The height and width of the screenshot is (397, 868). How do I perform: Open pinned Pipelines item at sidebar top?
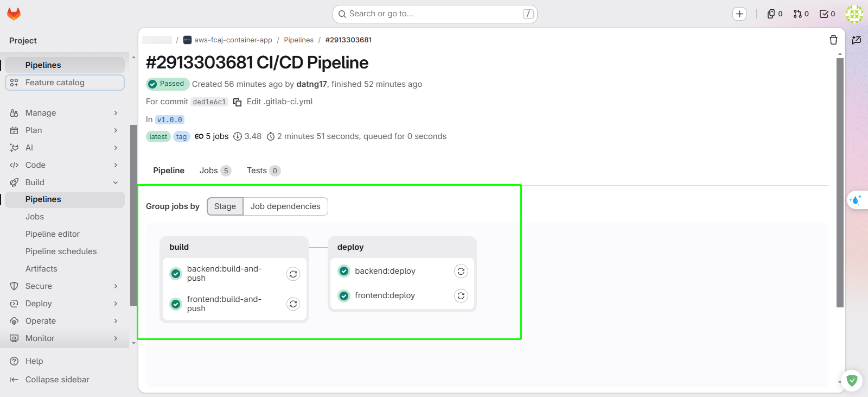pos(65,65)
